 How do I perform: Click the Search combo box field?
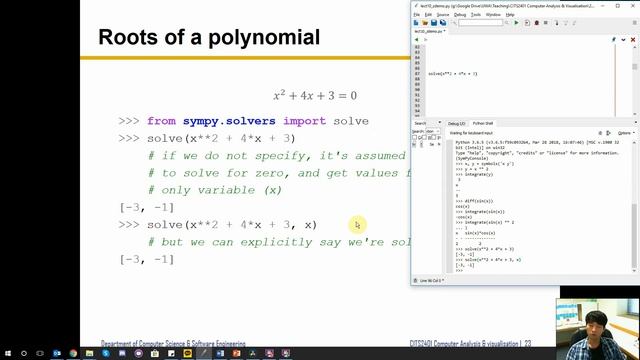(x=433, y=131)
